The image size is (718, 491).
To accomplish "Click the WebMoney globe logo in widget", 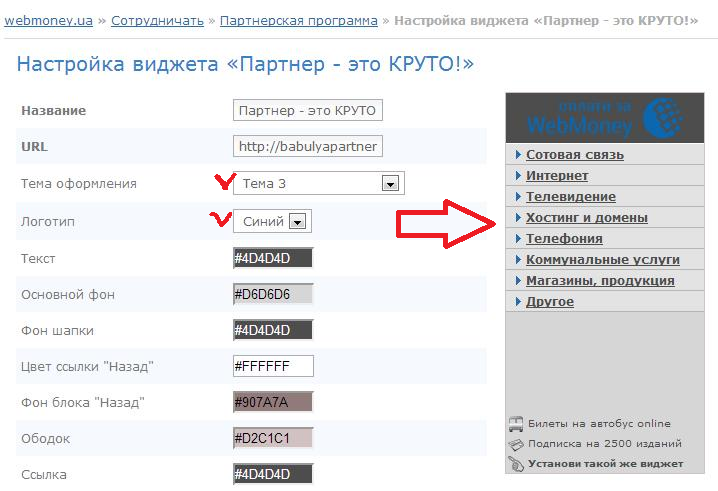I will (664, 117).
